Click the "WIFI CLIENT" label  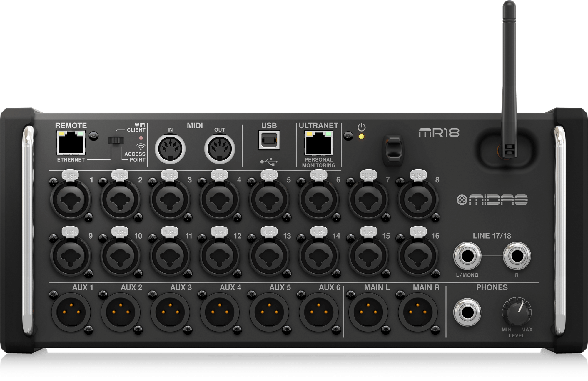pyautogui.click(x=136, y=127)
